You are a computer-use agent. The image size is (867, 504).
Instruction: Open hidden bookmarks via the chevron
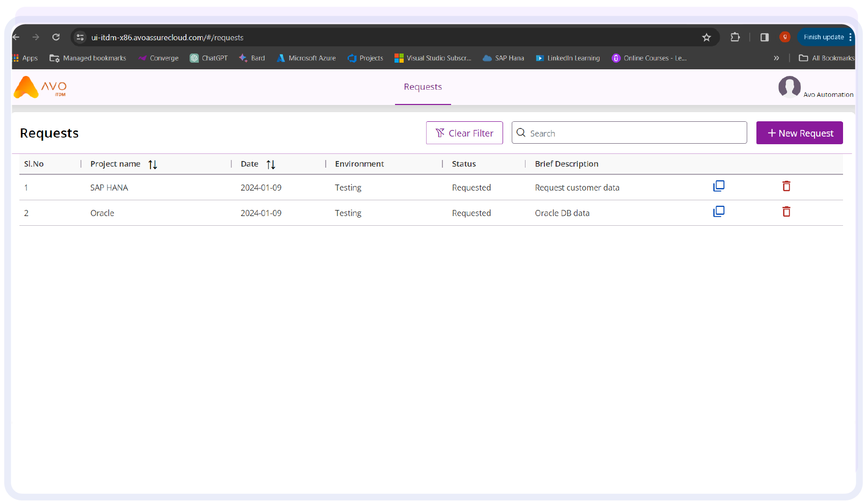tap(776, 58)
